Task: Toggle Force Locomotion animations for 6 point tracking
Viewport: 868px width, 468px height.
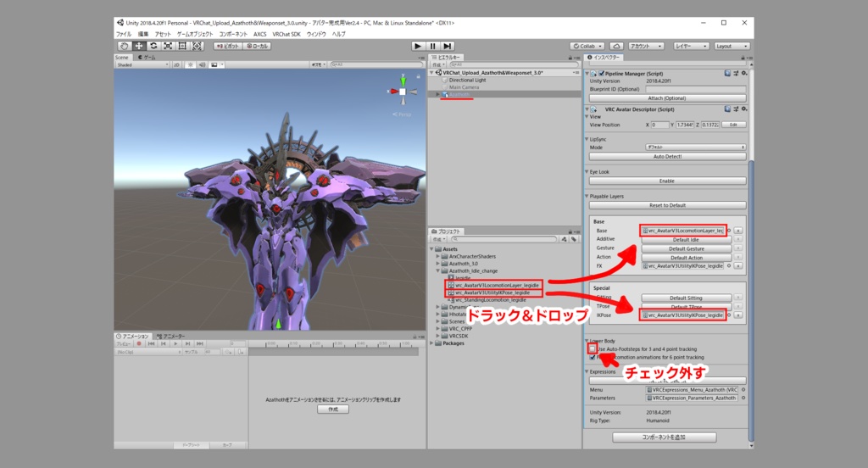Action: [x=593, y=357]
